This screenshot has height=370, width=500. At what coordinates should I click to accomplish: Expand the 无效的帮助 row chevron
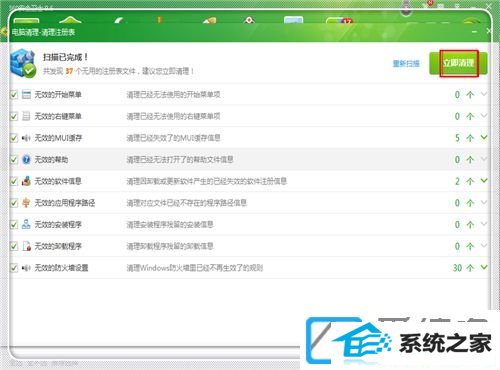(484, 159)
